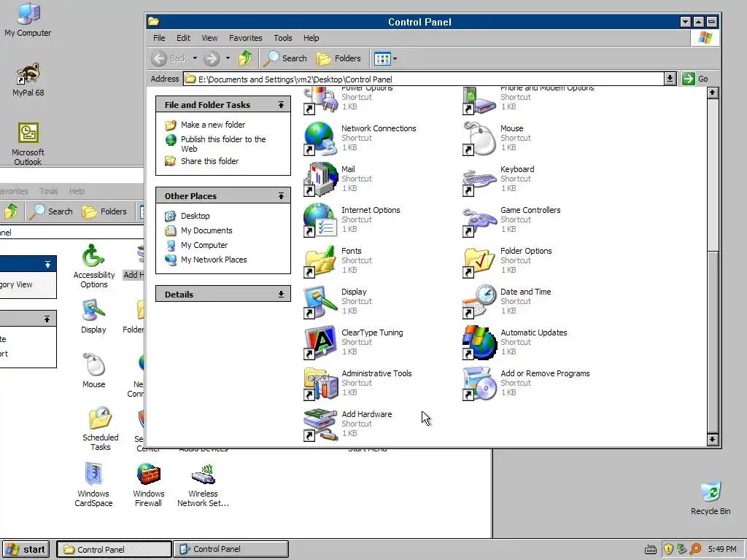Switch to first Control Panel taskbar button
This screenshot has height=560, width=747.
click(x=114, y=550)
